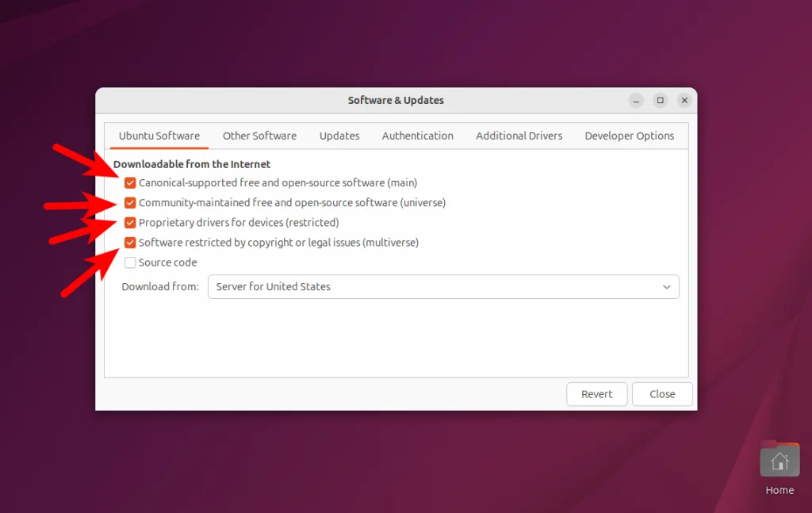Screen dimensions: 812x513
Task: Minimize the Software & Updates window
Action: pyautogui.click(x=635, y=100)
